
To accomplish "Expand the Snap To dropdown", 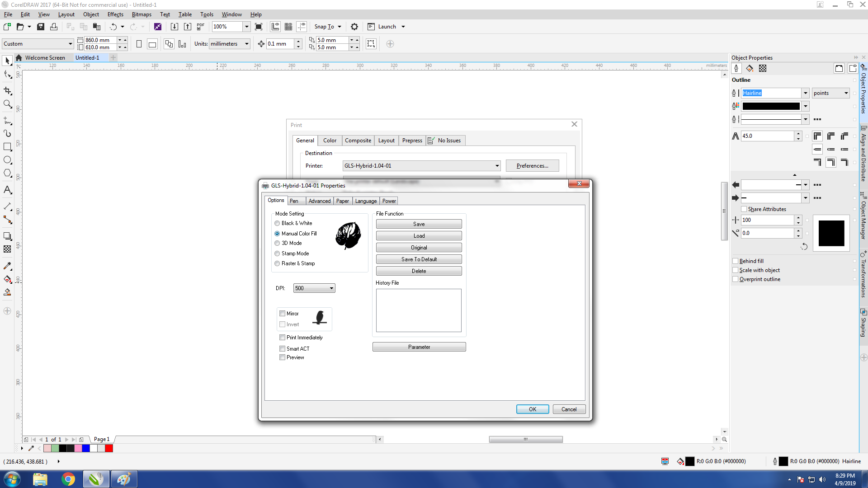I will click(340, 27).
